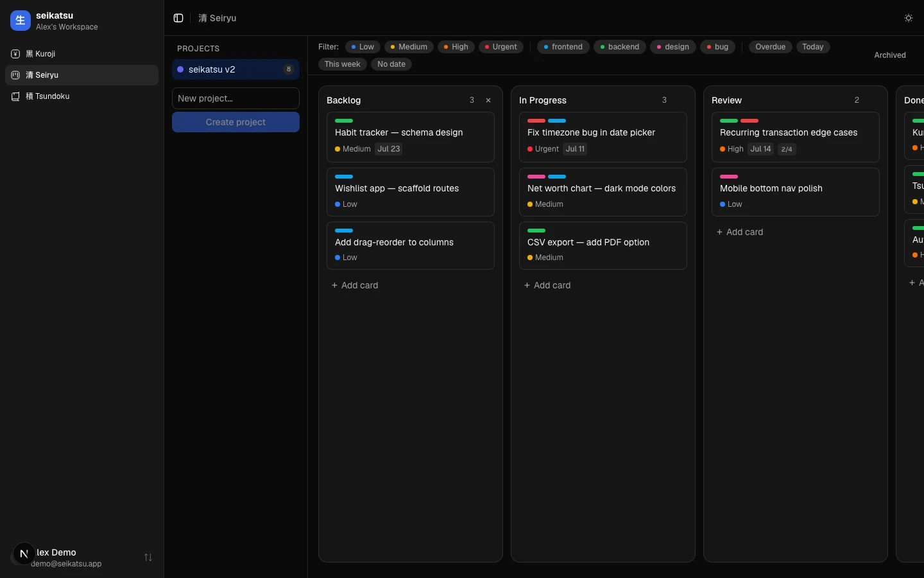Image resolution: width=924 pixels, height=578 pixels.
Task: Click the Seiryu breadcrumb title in top bar
Action: pos(218,18)
